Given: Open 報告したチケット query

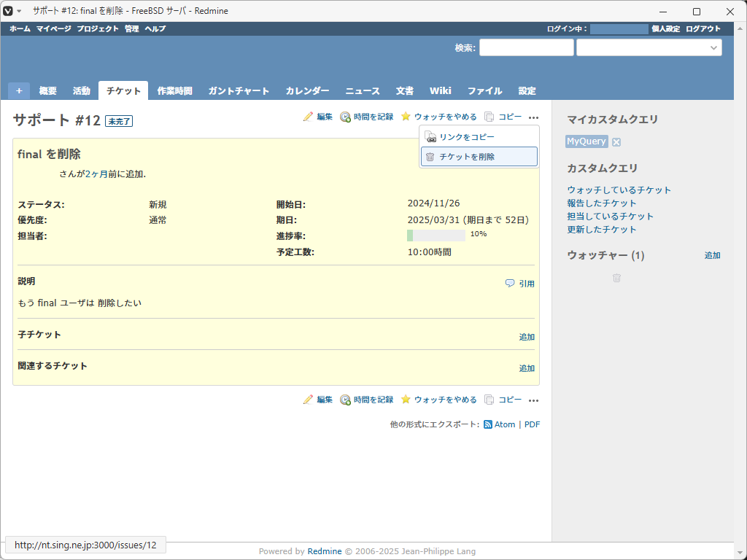Looking at the screenshot, I should tap(601, 203).
